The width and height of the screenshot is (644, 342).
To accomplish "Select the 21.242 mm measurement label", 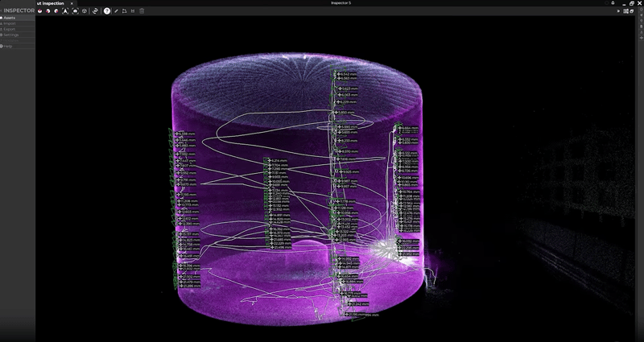I will [x=357, y=304].
